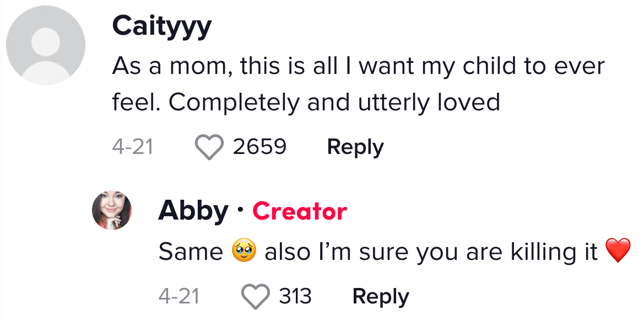The height and width of the screenshot is (320, 644).
Task: Reply to Abby's comment
Action: (381, 296)
